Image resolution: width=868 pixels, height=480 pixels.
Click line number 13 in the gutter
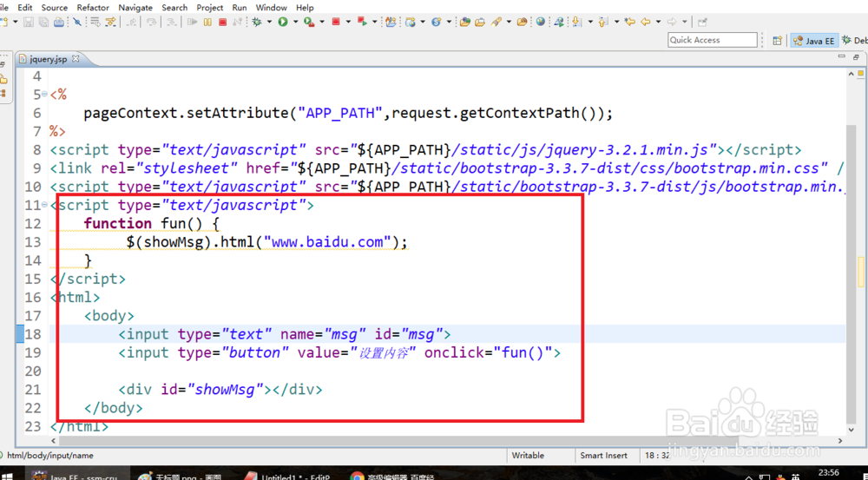33,242
